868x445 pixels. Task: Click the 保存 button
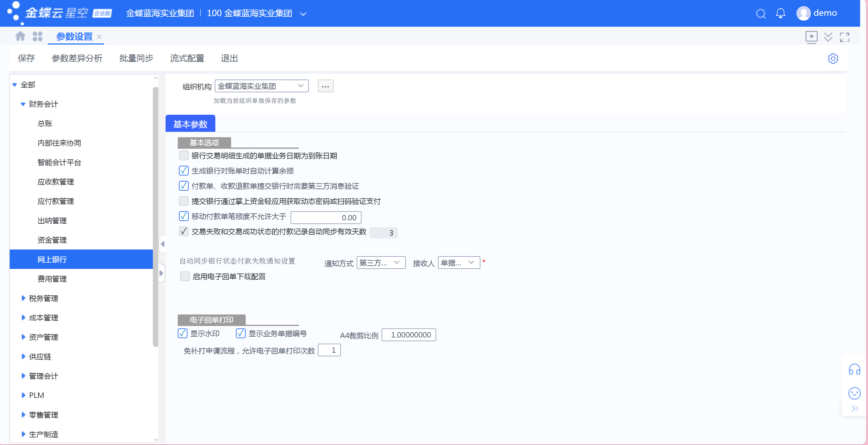point(26,58)
